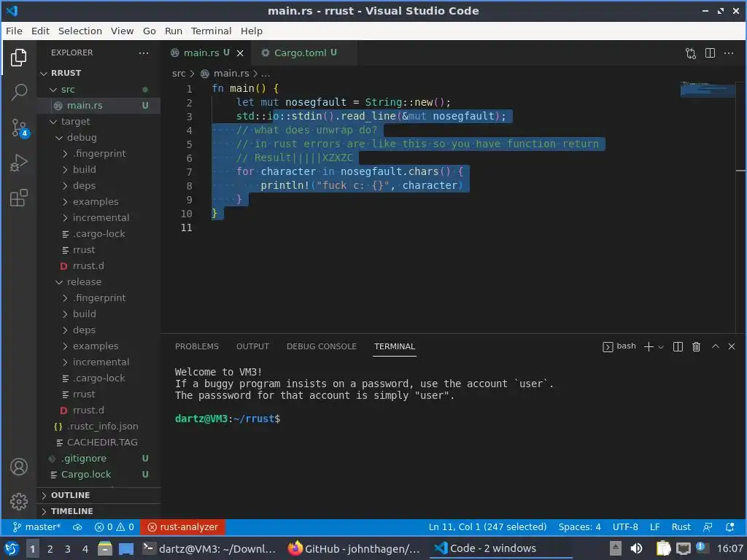Image resolution: width=747 pixels, height=560 pixels.
Task: Expand the TIMELINE section
Action: coord(98,511)
